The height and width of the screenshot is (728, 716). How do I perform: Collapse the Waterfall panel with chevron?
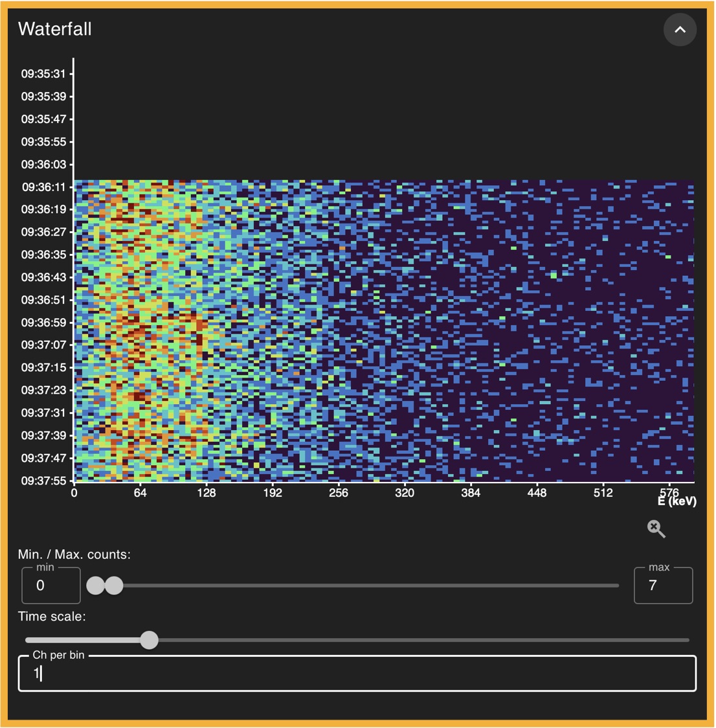click(680, 30)
